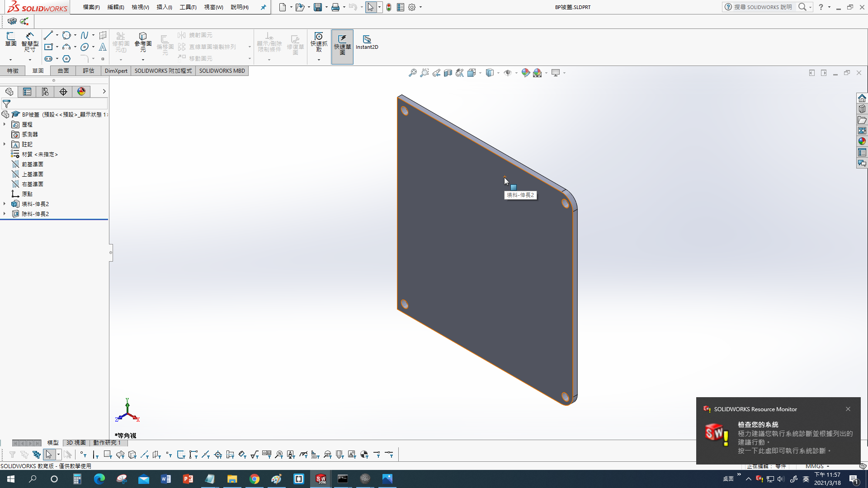Open the Windows Start menu
Image resolution: width=868 pixels, height=488 pixels.
click(11, 479)
